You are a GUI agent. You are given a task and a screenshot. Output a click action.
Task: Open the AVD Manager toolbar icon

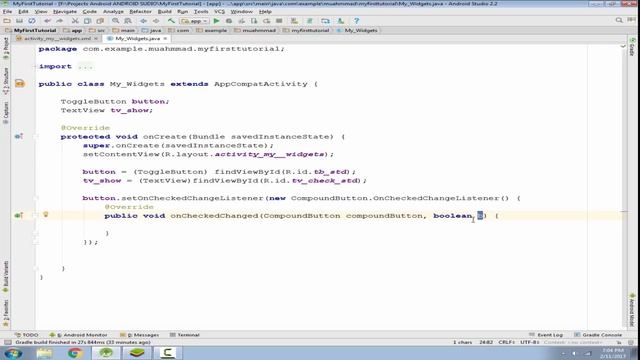[294, 21]
